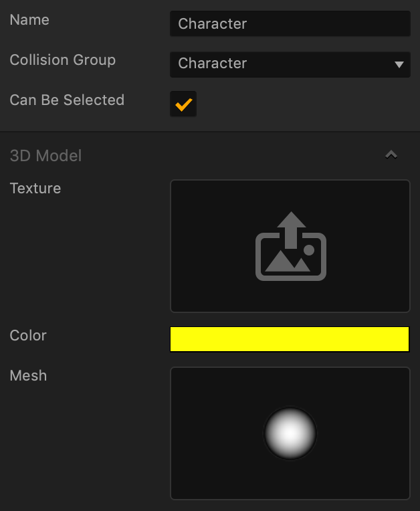Click the 3D Model section title

[45, 156]
